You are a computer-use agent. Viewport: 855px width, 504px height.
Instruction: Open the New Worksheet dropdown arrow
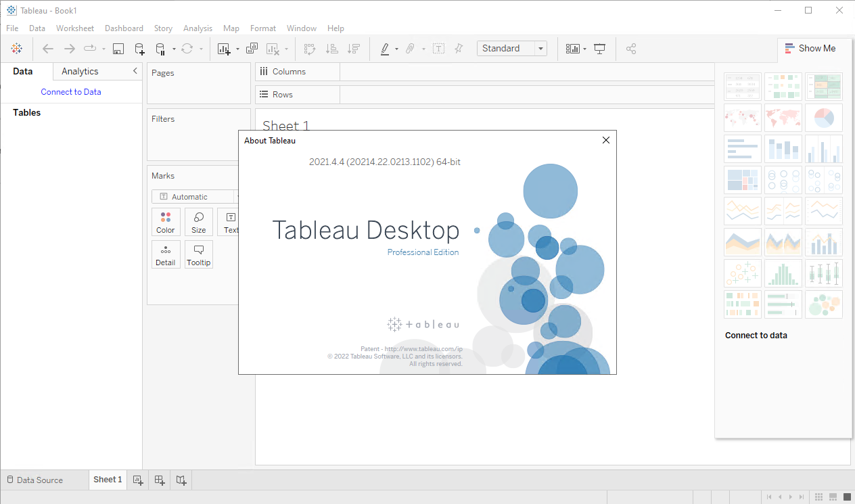tap(237, 49)
